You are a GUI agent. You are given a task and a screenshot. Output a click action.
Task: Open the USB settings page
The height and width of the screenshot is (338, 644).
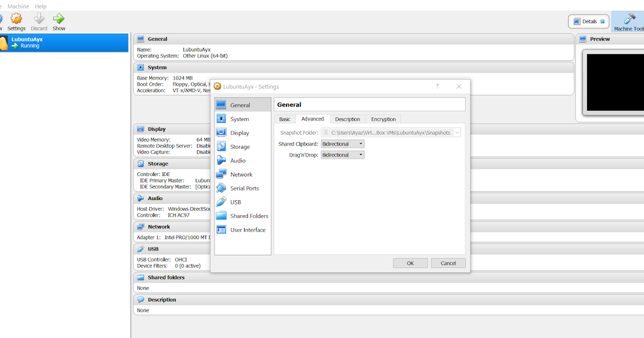(236, 202)
